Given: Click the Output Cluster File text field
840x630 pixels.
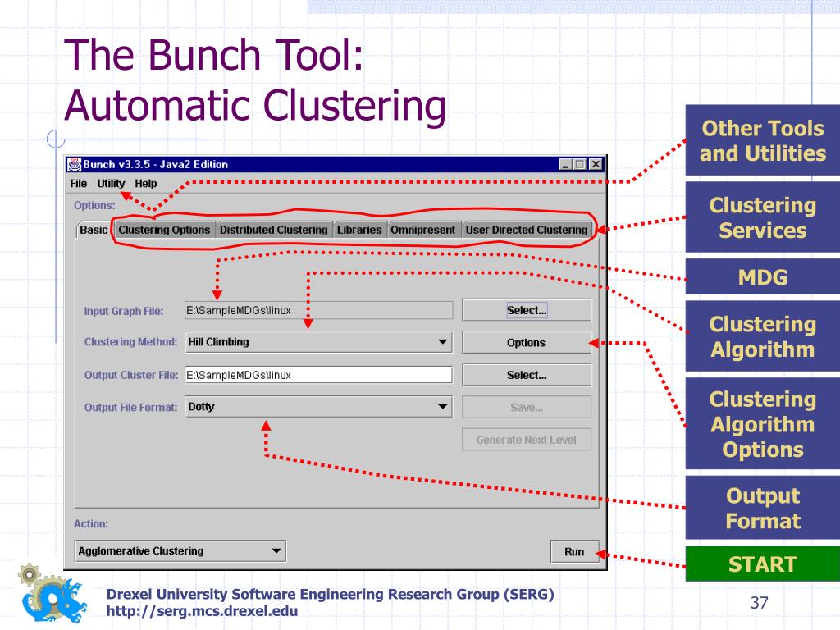Looking at the screenshot, I should click(319, 375).
